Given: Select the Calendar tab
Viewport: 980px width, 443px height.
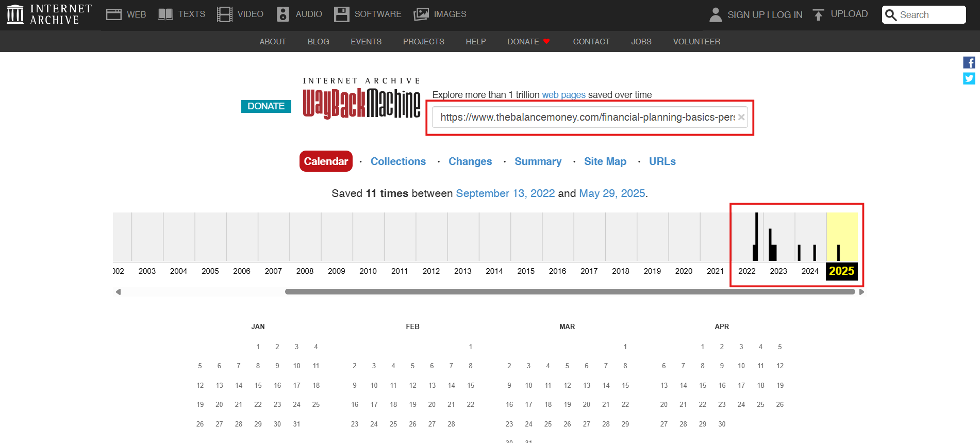Looking at the screenshot, I should point(326,161).
